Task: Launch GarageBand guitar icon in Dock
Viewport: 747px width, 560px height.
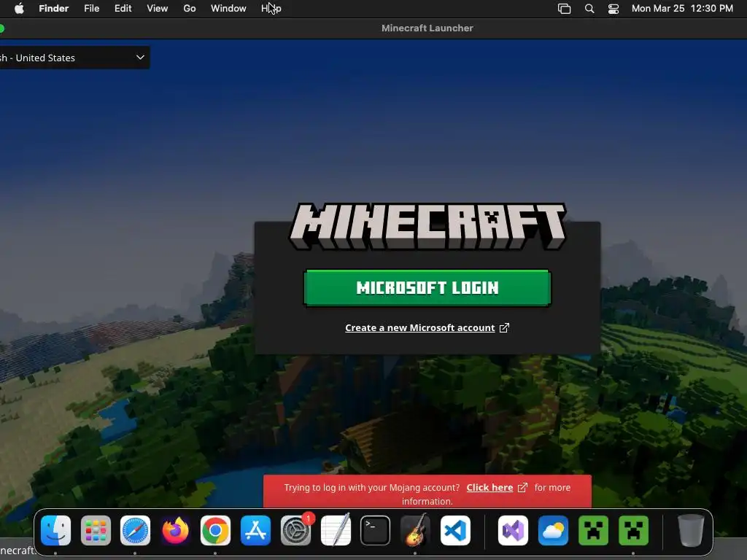Action: 415,530
